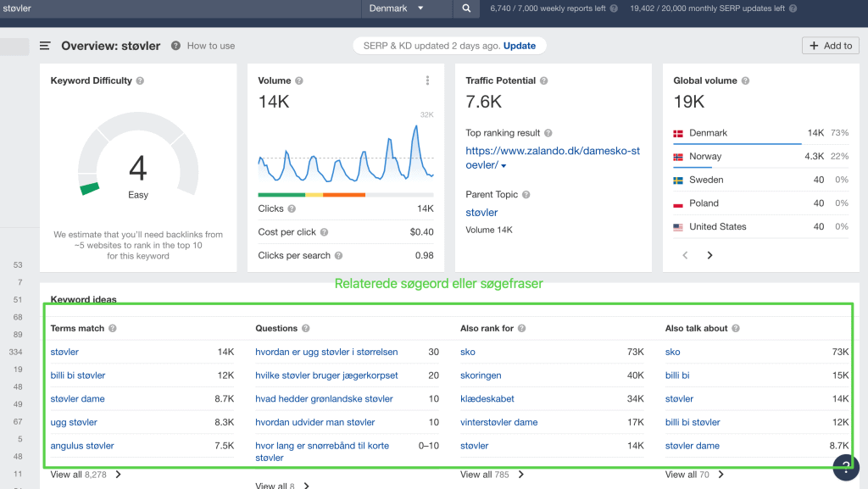Open the støvler parent topic link

click(x=481, y=213)
